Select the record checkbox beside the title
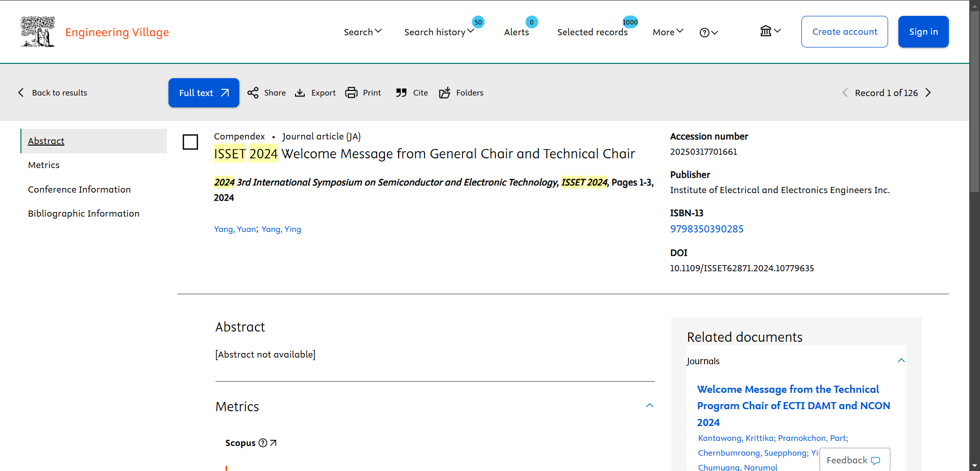The height and width of the screenshot is (471, 980). 190,142
